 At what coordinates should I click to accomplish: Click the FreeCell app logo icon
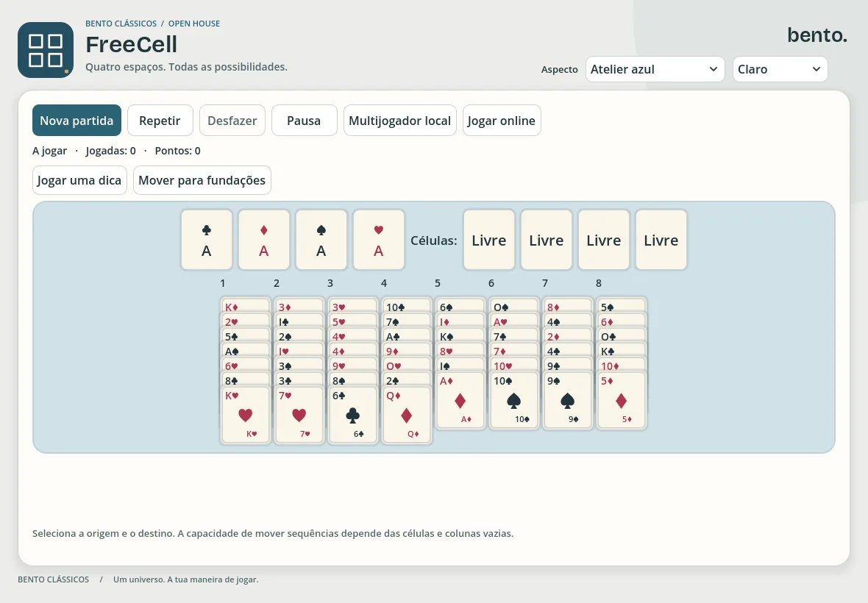(x=46, y=50)
